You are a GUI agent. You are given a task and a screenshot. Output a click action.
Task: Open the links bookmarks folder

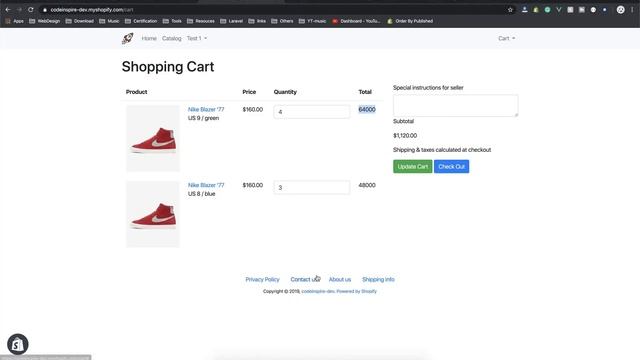tap(257, 21)
